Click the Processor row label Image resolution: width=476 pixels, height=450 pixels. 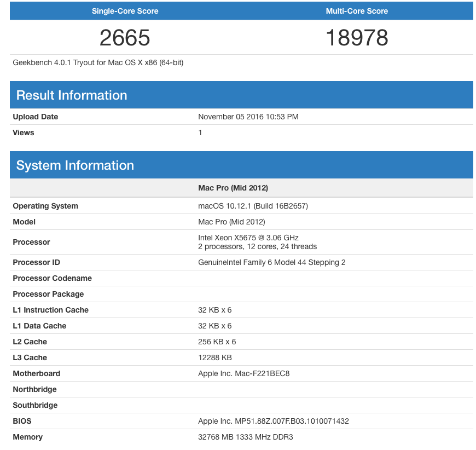pyautogui.click(x=31, y=242)
